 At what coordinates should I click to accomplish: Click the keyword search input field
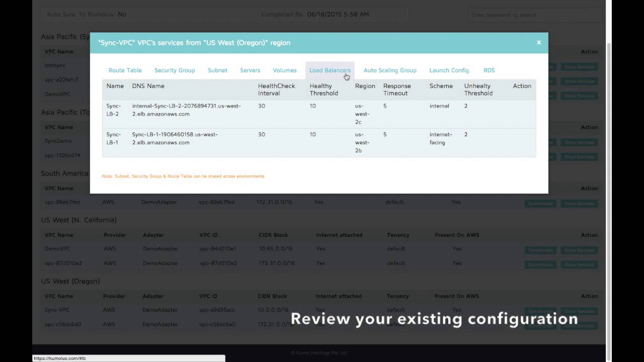534,15
